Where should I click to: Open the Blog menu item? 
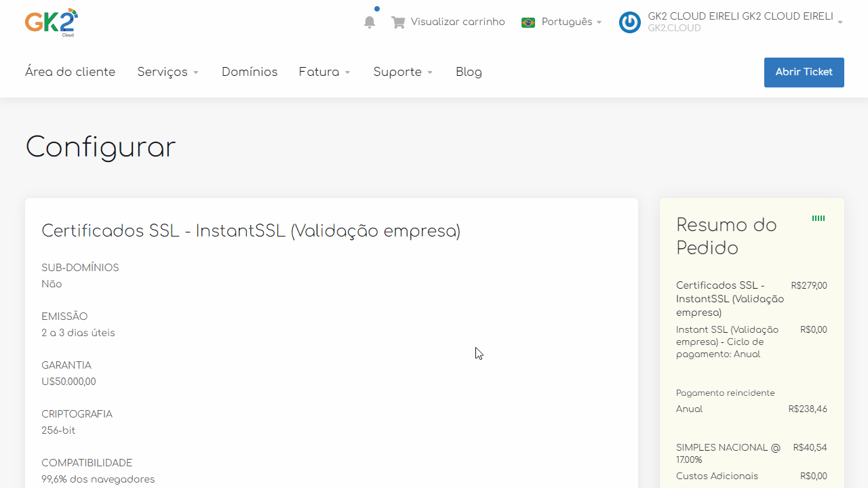tap(469, 72)
